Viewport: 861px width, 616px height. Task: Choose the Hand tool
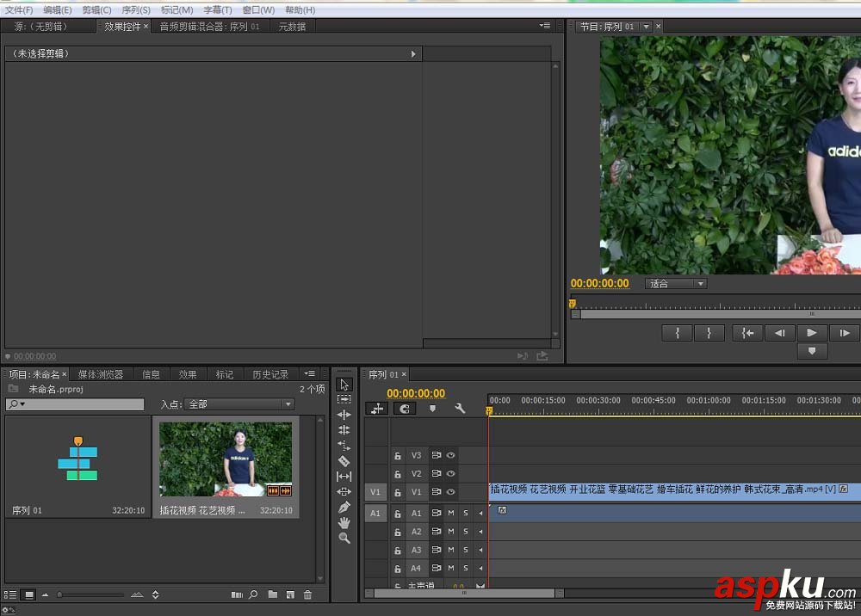pos(344,522)
